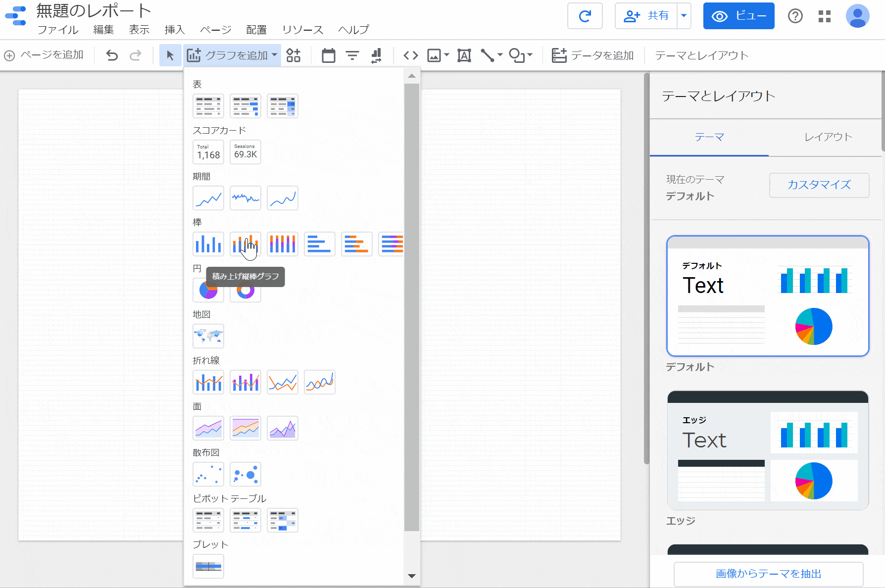Select the stacked column chart icon

(x=245, y=244)
